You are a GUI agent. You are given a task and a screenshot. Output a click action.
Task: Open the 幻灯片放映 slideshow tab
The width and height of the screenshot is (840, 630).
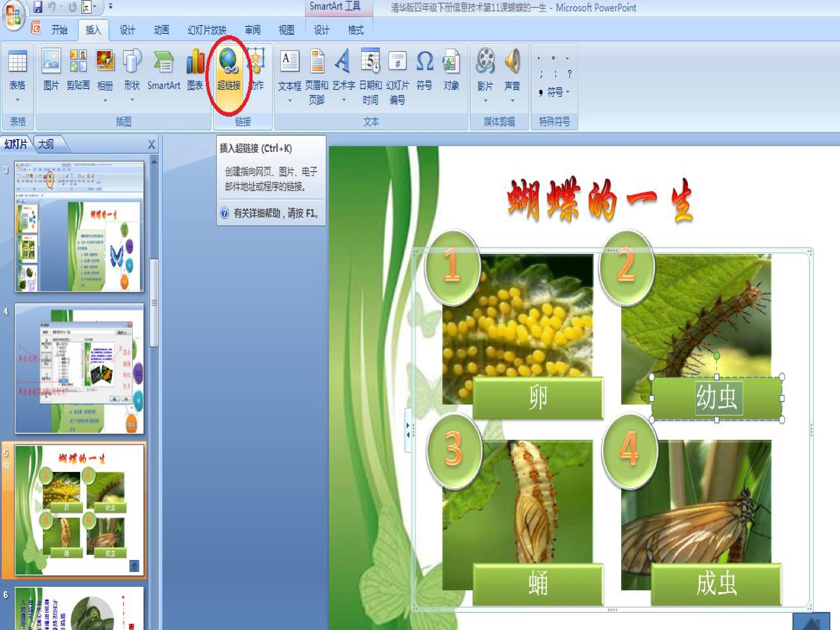pyautogui.click(x=207, y=30)
